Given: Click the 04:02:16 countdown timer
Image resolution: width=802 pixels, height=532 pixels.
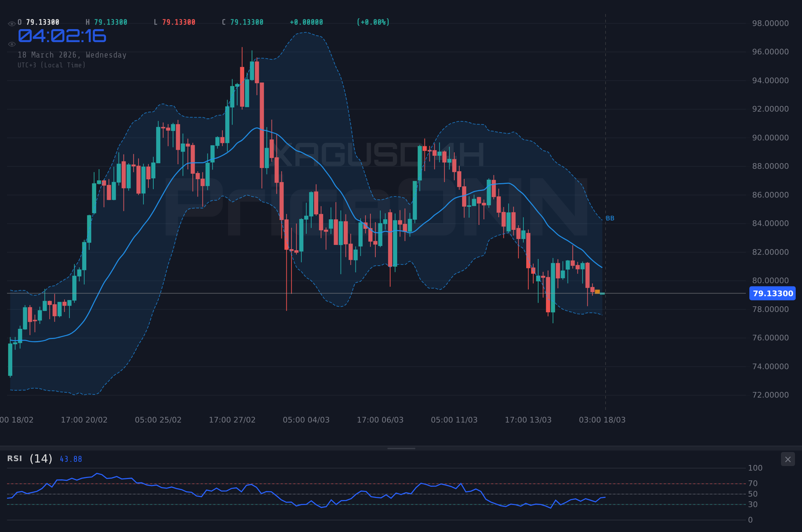Looking at the screenshot, I should pos(62,36).
